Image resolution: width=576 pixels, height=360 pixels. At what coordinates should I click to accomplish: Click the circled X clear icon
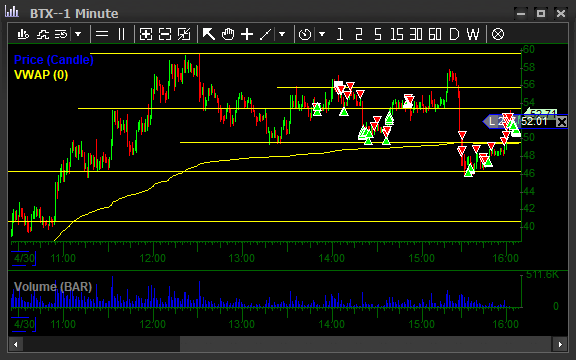point(498,35)
